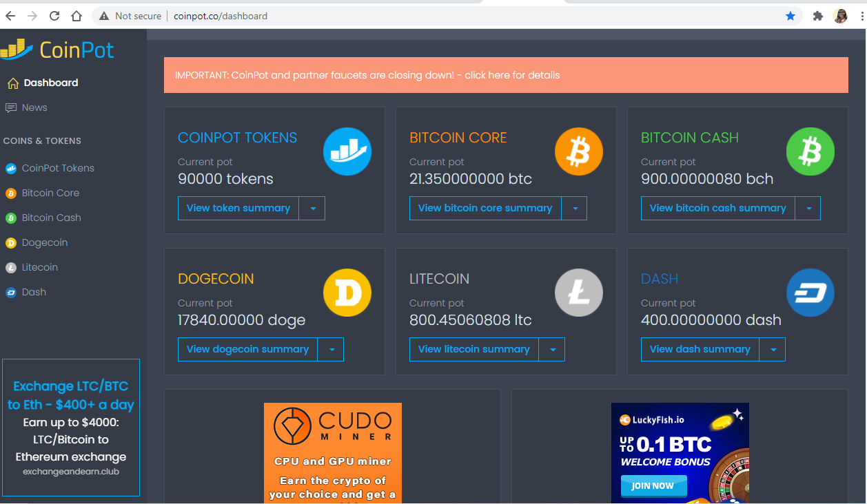Open Dashboard in the sidebar
This screenshot has height=504, width=867.
point(51,83)
